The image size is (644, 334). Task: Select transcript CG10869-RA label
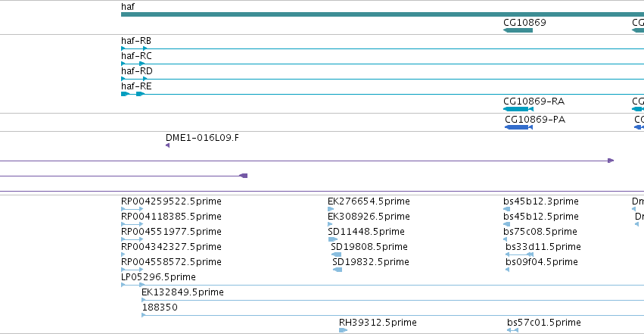pos(534,101)
